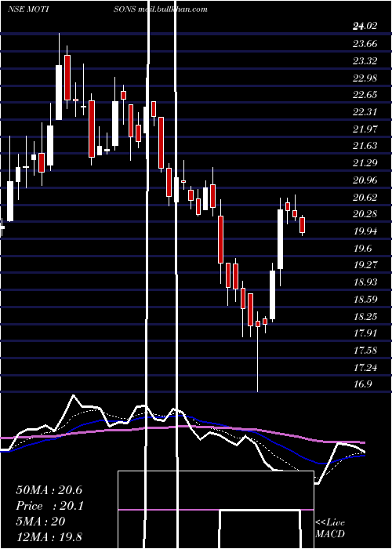Click the 50MA : 20.6 readout
392x549 pixels.
click(49, 490)
